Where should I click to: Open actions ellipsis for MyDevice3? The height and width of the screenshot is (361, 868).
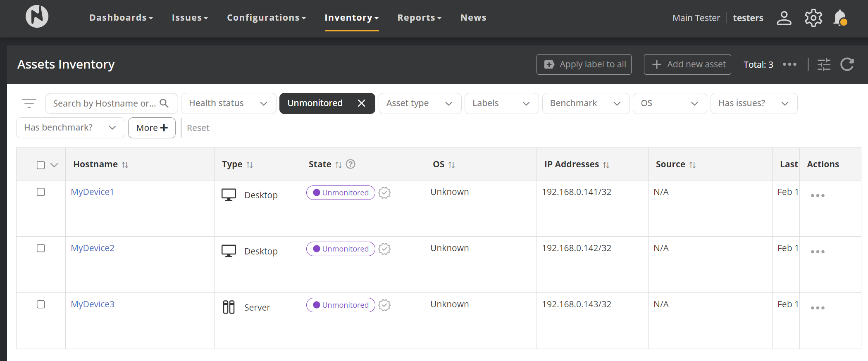[x=817, y=308]
